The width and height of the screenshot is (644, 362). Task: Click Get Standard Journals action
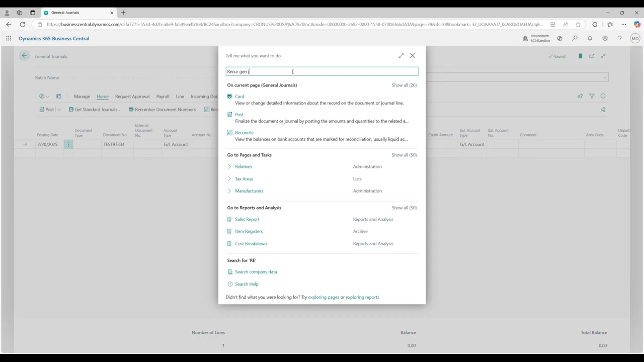tap(95, 110)
